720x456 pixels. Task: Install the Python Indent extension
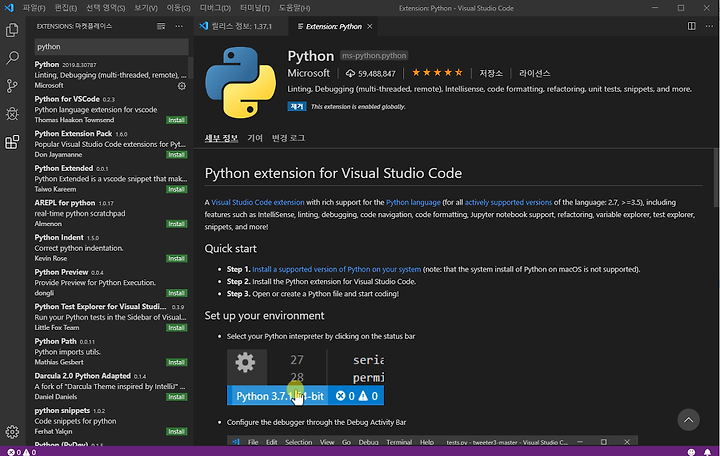click(x=176, y=259)
